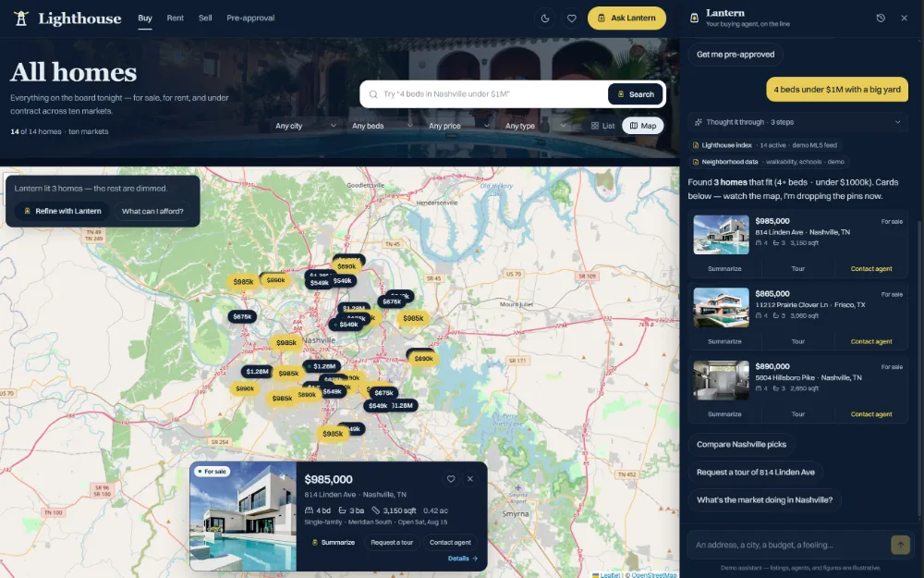Contact agent for 814 Linden Ave chat card
Image resolution: width=924 pixels, height=578 pixels.
(871, 269)
